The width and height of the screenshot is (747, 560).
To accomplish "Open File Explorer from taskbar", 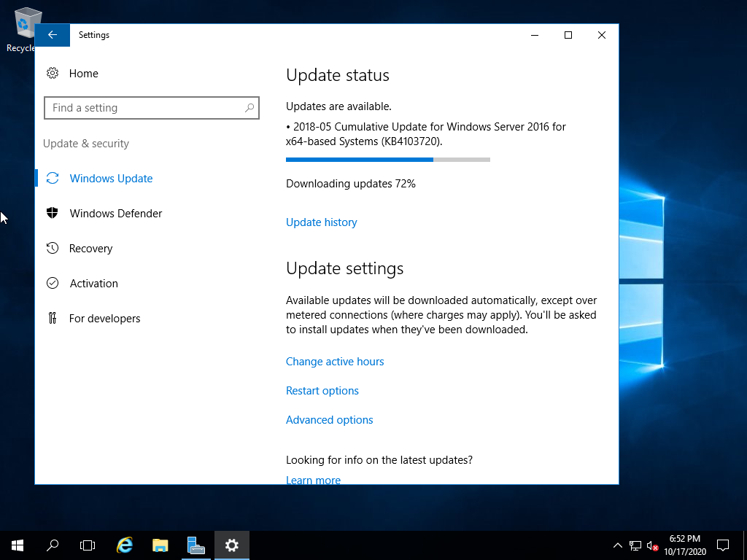I will tap(160, 545).
